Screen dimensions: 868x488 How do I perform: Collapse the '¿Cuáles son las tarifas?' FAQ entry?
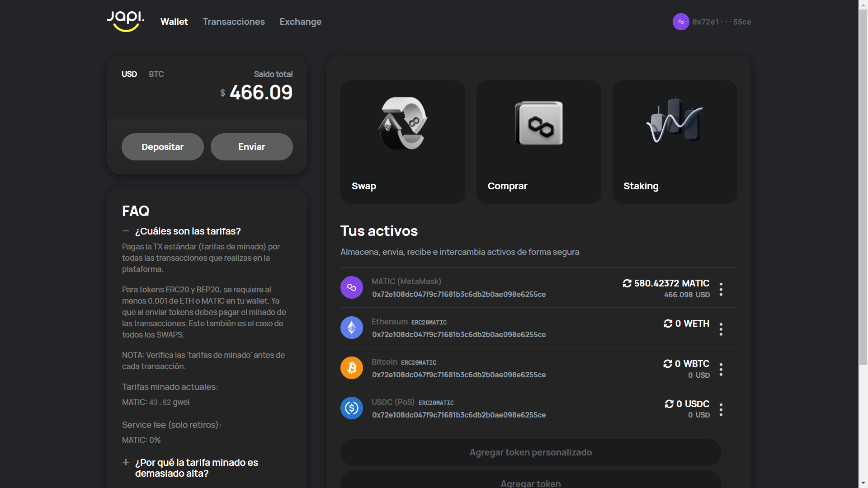188,231
